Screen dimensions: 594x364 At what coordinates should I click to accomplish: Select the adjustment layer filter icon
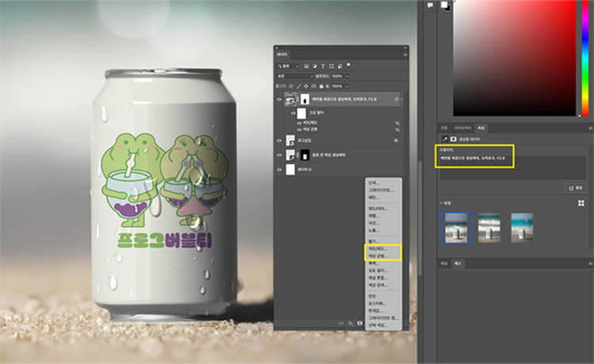click(314, 66)
